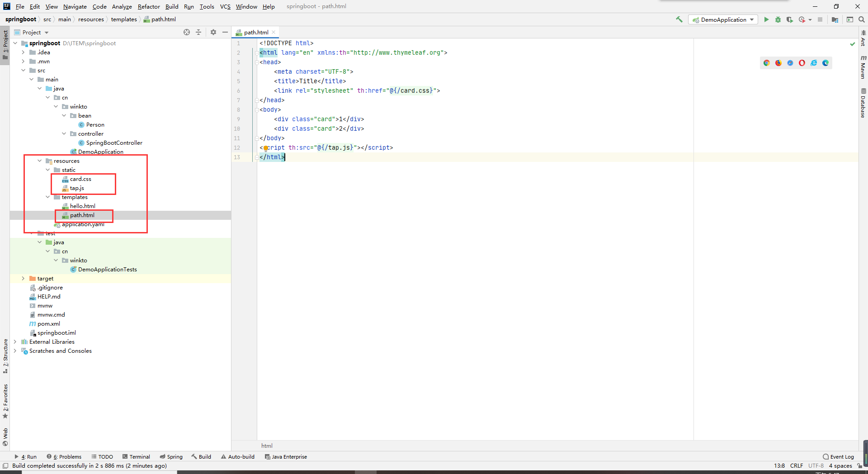Screen dimensions: 868x474
Task: Expand Scratches and Consoles node
Action: (15, 351)
